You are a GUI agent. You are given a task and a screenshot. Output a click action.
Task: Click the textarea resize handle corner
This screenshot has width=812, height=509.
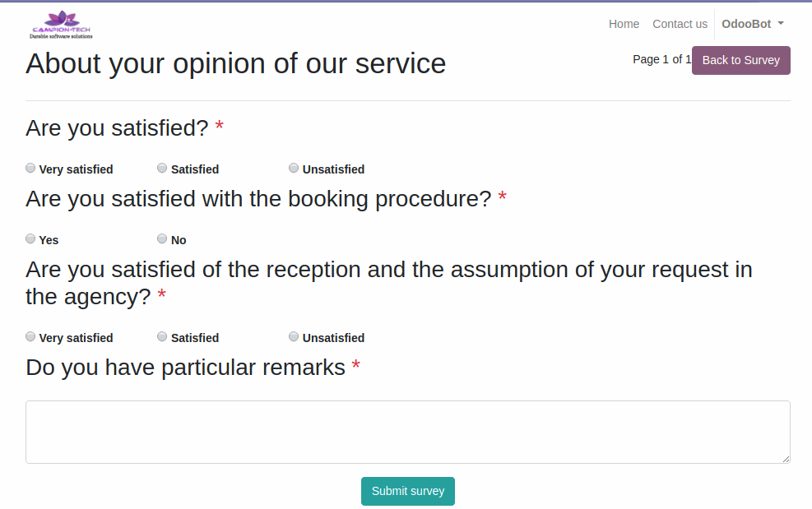coord(786,459)
